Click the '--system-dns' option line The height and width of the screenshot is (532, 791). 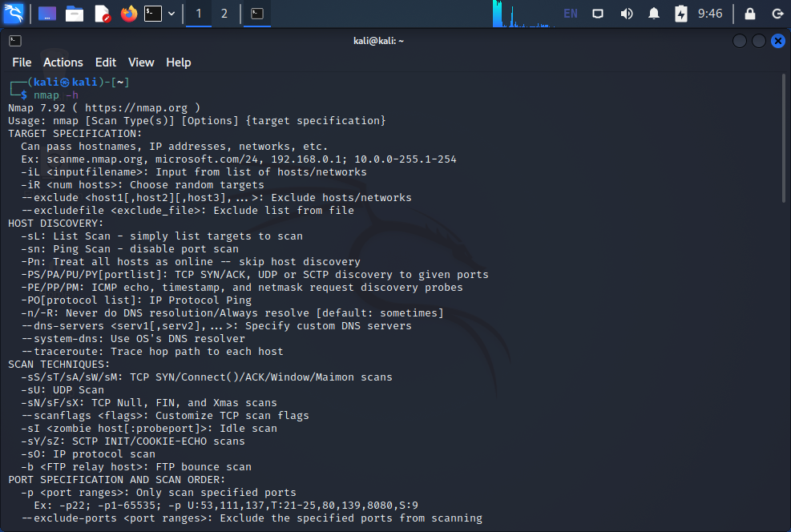(x=133, y=339)
